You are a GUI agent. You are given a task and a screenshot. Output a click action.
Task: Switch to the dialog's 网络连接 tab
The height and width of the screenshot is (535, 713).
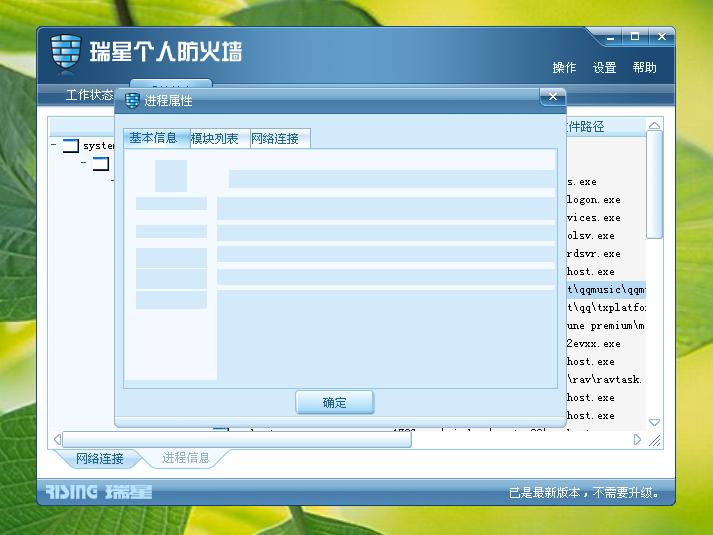coord(280,138)
